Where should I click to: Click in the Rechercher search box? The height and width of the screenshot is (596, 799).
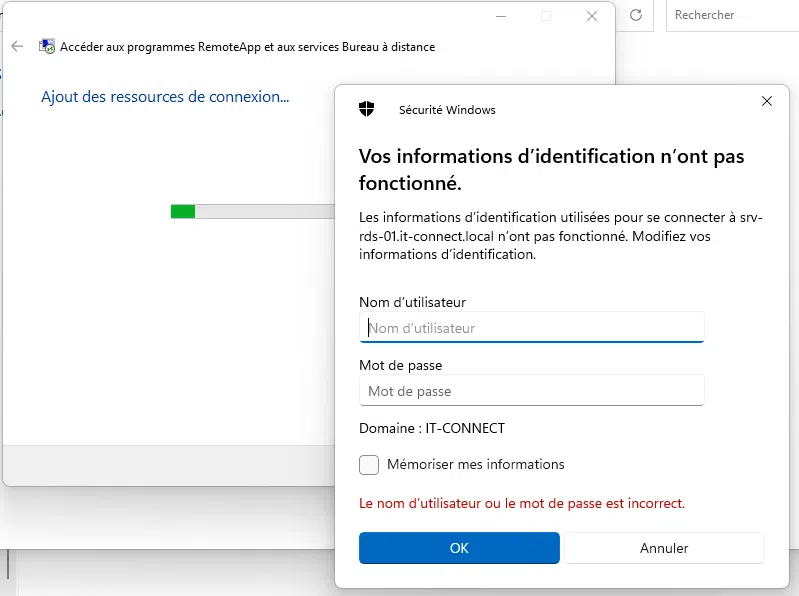coord(731,16)
